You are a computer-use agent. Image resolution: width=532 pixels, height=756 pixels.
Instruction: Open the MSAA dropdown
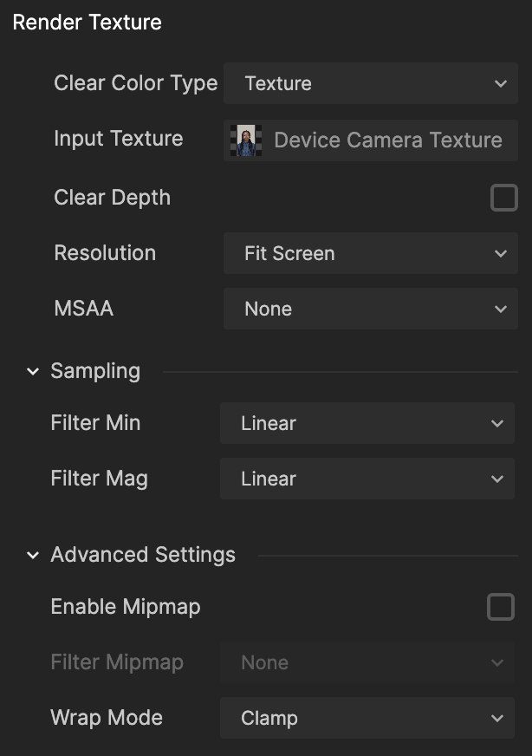[x=371, y=309]
